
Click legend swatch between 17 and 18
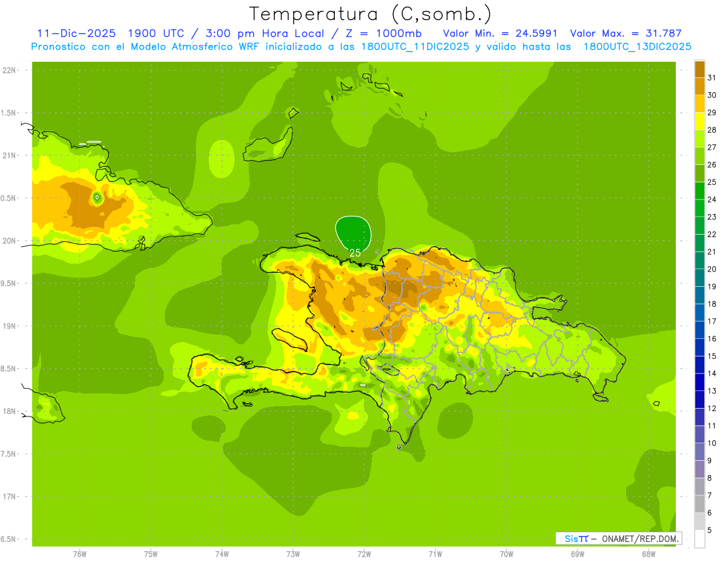[x=699, y=312]
